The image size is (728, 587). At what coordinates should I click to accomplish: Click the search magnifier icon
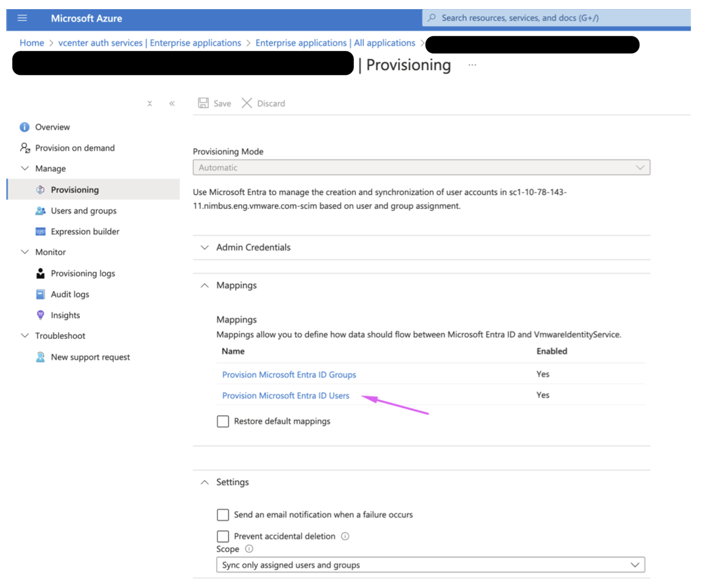(432, 18)
